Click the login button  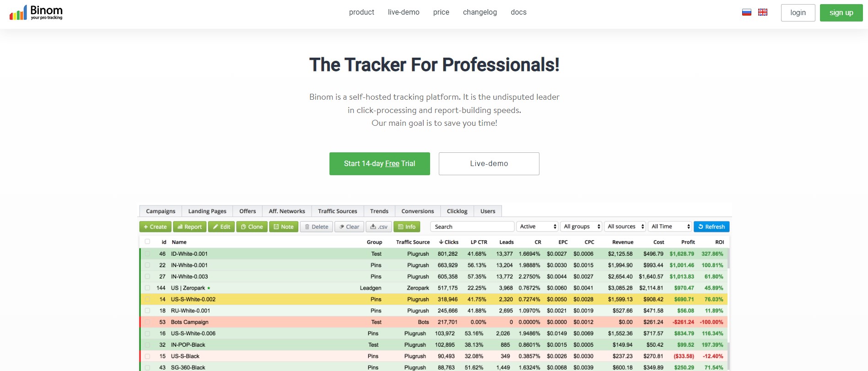pos(798,13)
